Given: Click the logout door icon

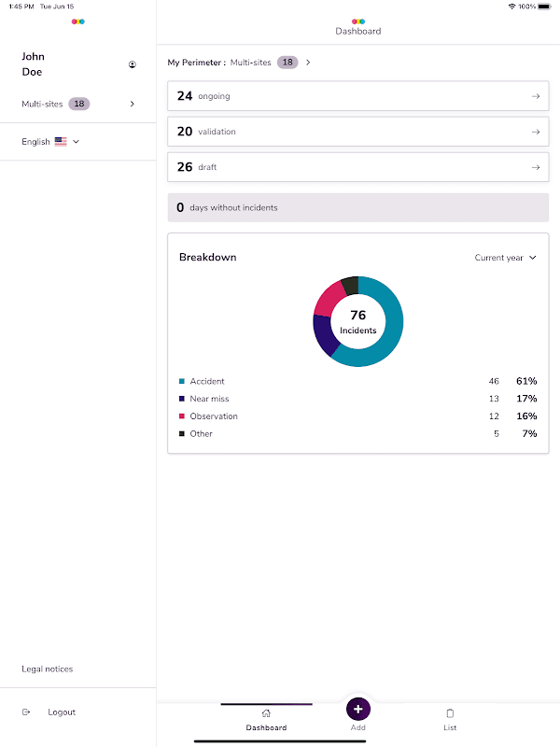Looking at the screenshot, I should tap(26, 712).
